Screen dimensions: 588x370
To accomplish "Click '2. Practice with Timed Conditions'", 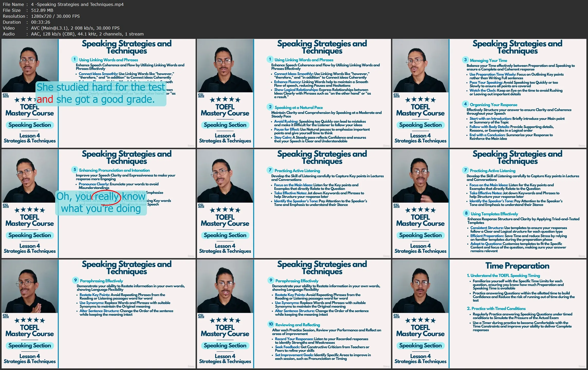I will [496, 308].
